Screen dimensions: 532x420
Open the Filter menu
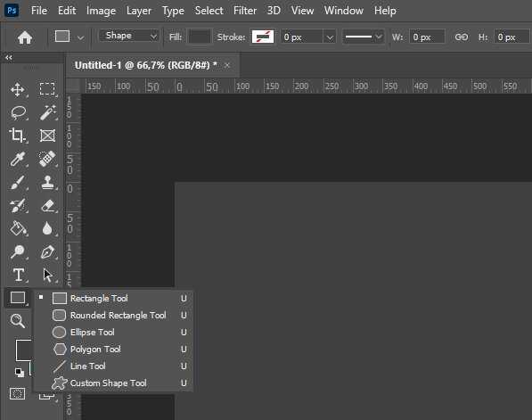pos(245,11)
